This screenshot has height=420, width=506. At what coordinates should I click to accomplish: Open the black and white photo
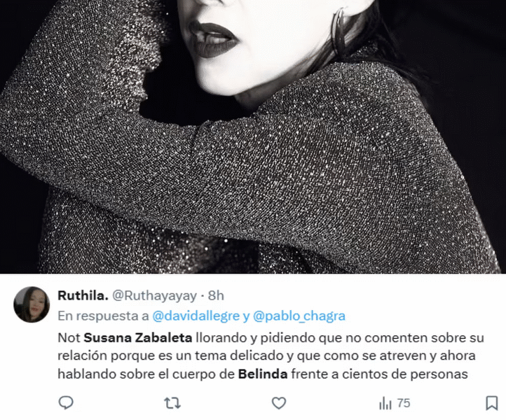coord(253,136)
